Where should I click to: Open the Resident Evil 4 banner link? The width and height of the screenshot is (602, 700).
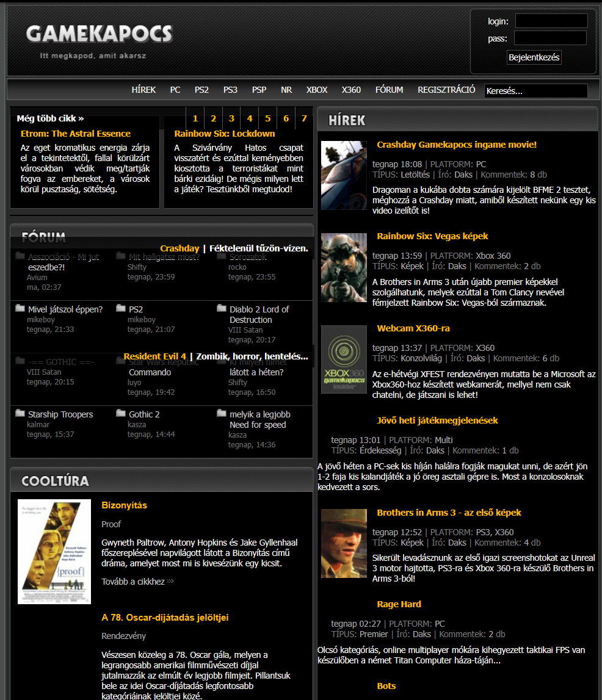pos(154,356)
